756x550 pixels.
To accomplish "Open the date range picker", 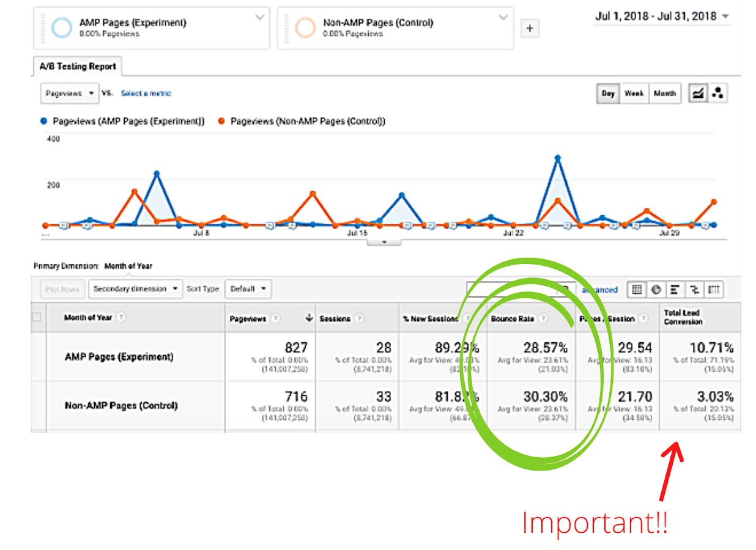I will [x=662, y=16].
